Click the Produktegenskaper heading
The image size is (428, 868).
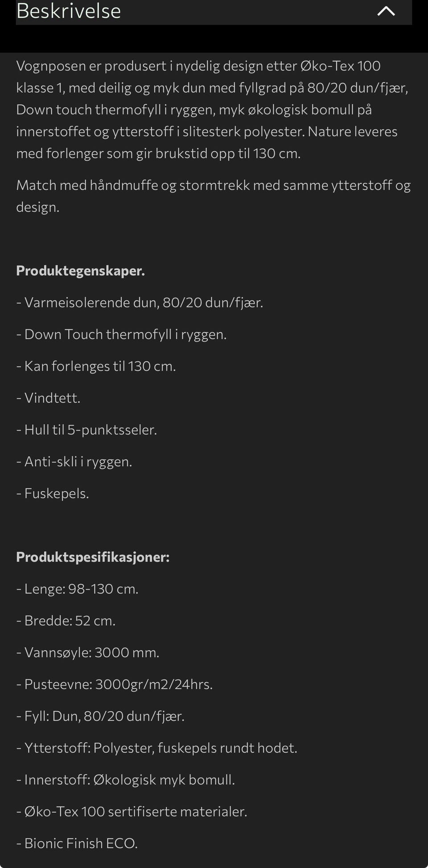pyautogui.click(x=80, y=271)
